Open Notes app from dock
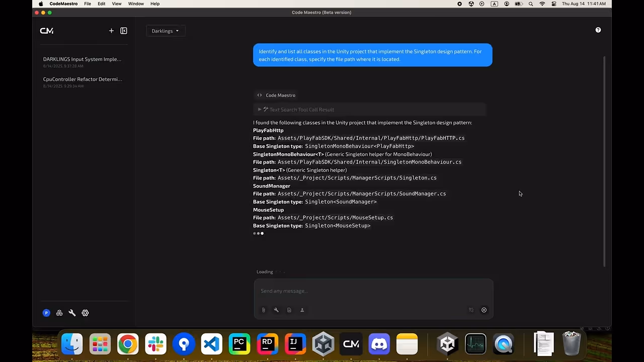The image size is (644, 362). 407,344
